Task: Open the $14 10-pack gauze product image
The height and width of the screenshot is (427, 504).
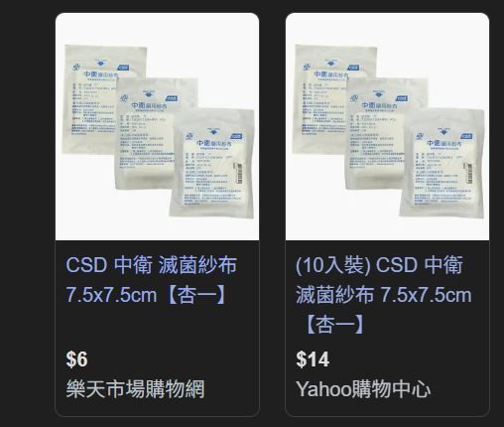Action: tap(387, 126)
